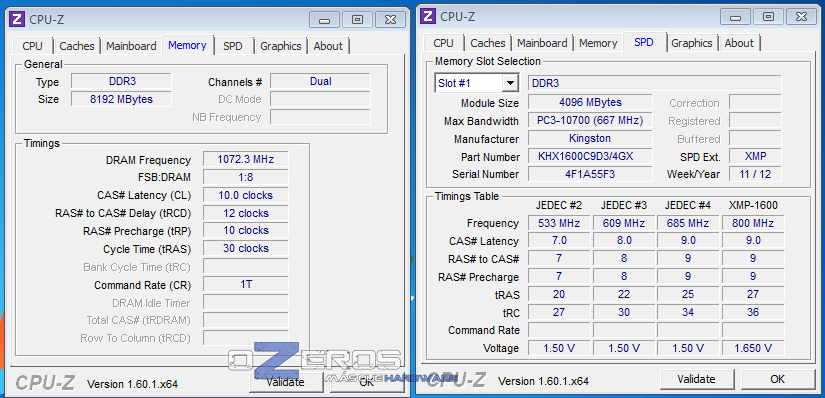
Task: Click JEDEC #4 tRAS cell showing 25
Action: (688, 294)
